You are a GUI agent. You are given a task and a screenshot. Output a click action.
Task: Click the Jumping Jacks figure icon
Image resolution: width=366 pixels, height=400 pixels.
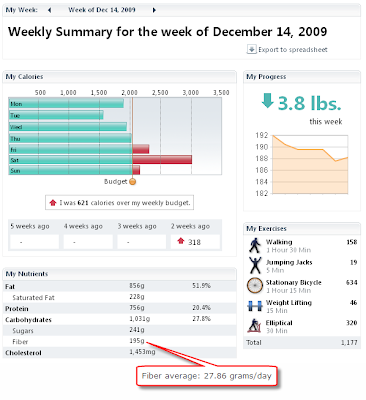coord(255,266)
